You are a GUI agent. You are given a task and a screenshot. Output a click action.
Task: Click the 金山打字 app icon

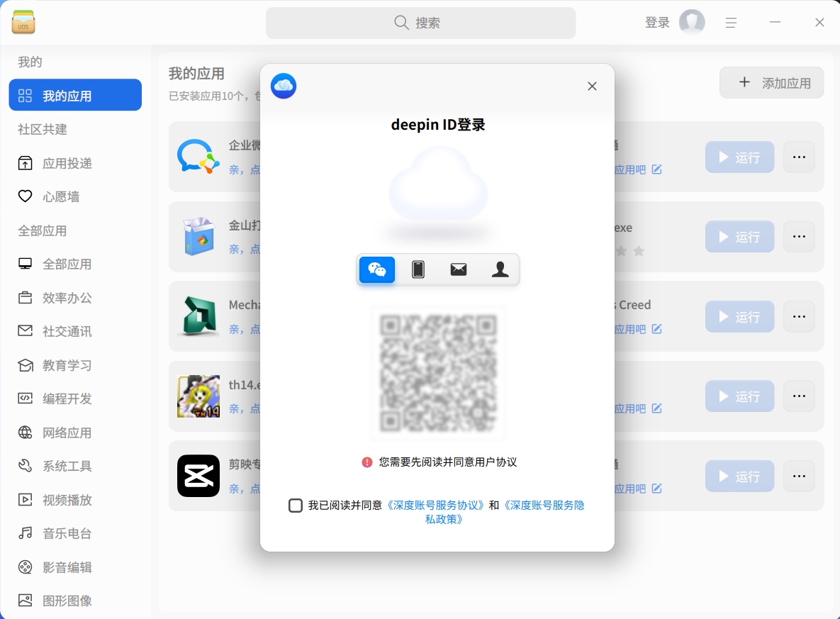tap(198, 236)
